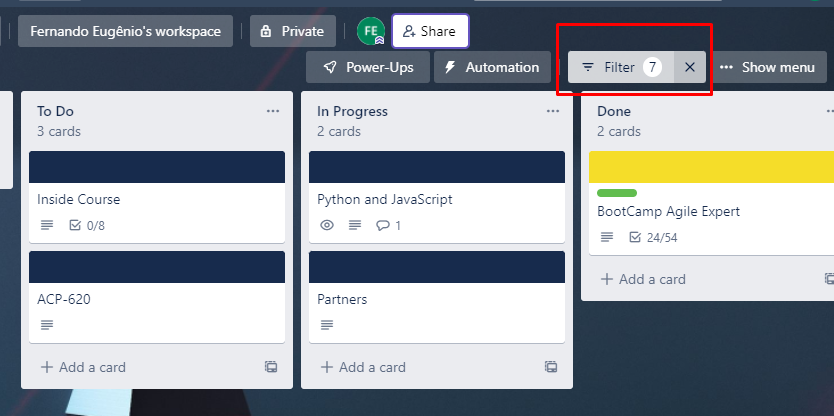
Task: Create card from template in In Progress
Action: point(551,367)
